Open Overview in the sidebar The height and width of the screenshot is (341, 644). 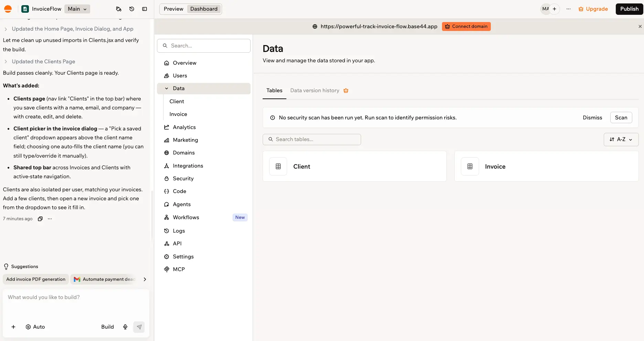pos(204,63)
